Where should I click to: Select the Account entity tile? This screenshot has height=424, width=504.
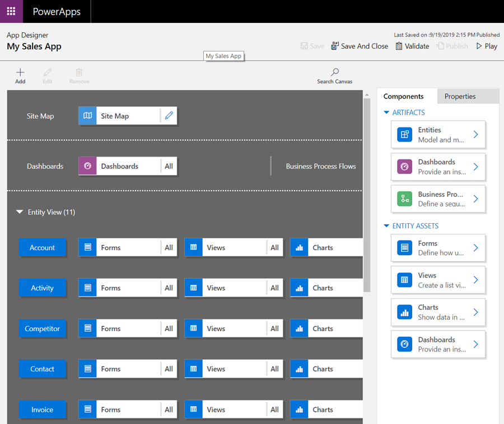coord(42,247)
